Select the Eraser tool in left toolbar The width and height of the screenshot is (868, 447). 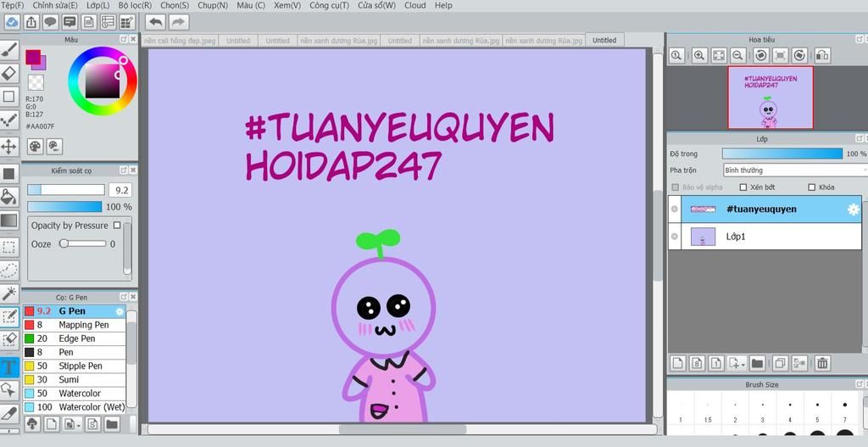(9, 73)
